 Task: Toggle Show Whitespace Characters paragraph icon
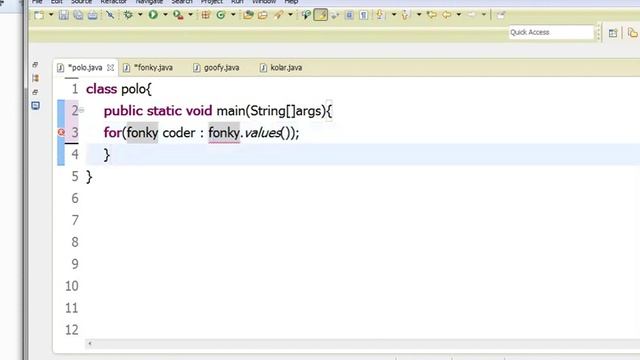coord(363,15)
